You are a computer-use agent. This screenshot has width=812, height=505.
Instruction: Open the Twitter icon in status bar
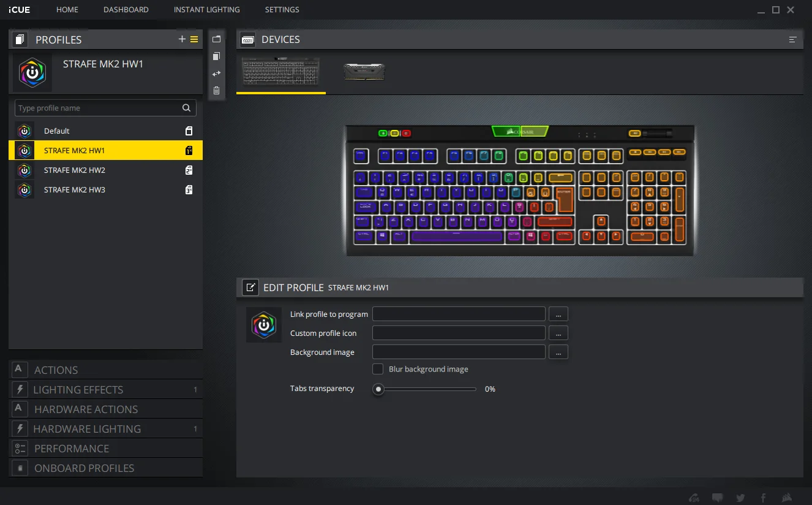741,498
